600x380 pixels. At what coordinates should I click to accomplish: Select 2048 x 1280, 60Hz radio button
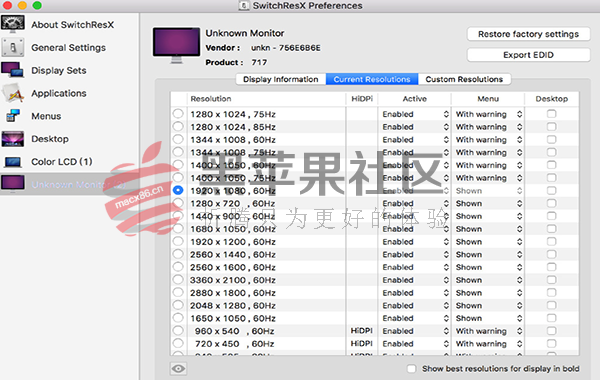tap(178, 305)
